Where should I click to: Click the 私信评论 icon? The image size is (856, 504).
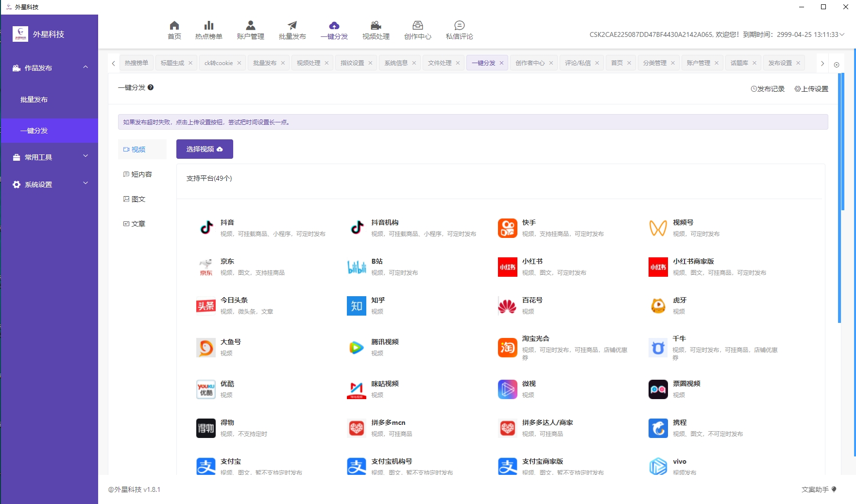click(x=459, y=29)
